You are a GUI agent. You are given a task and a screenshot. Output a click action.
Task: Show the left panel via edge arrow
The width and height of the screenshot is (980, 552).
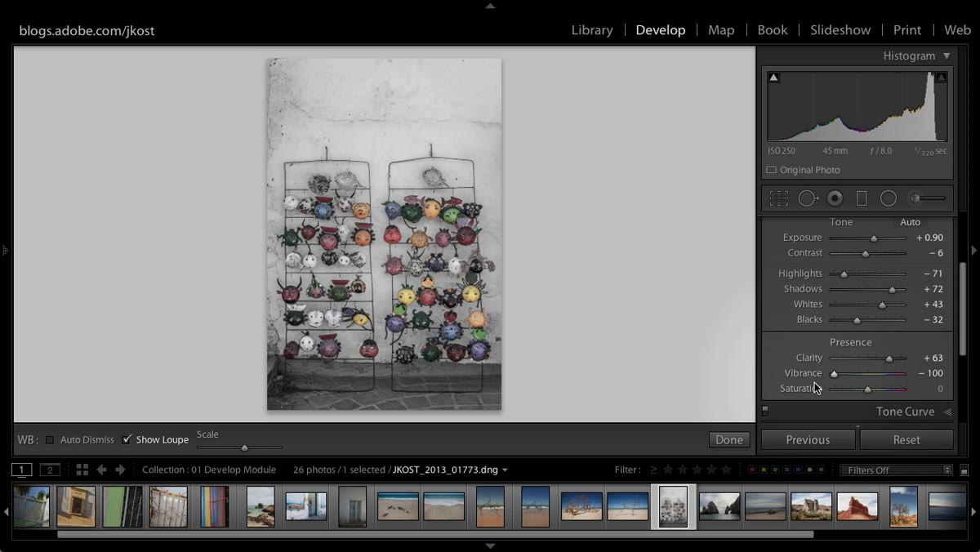click(5, 250)
